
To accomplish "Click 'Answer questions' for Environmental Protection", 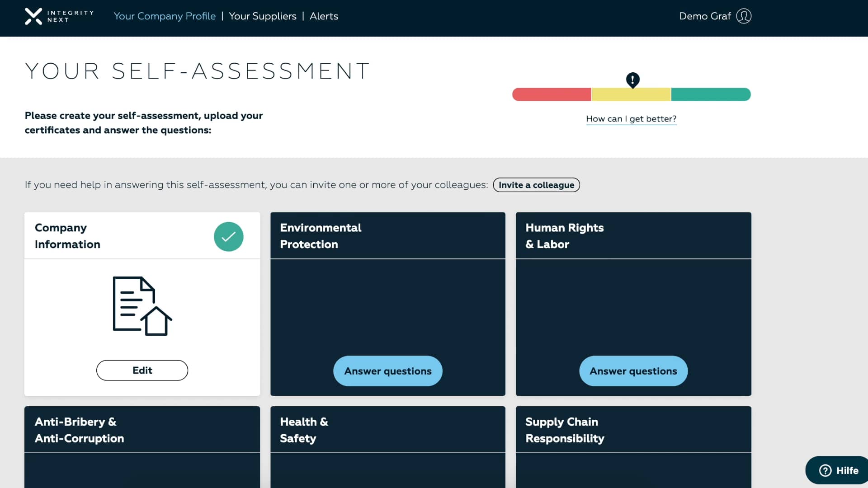I will pos(387,371).
